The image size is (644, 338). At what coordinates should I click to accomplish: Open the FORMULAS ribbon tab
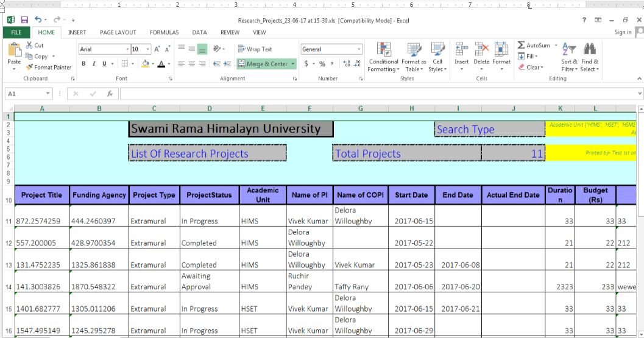[x=165, y=32]
